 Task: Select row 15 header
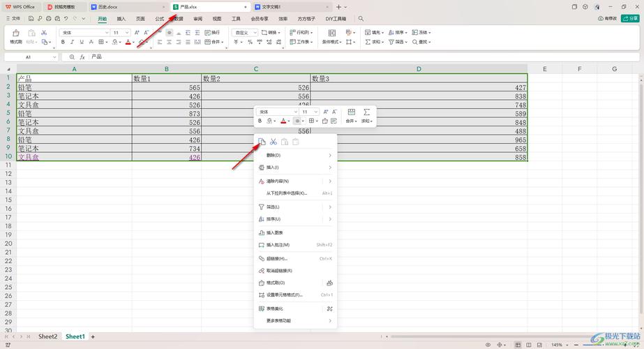point(8,200)
